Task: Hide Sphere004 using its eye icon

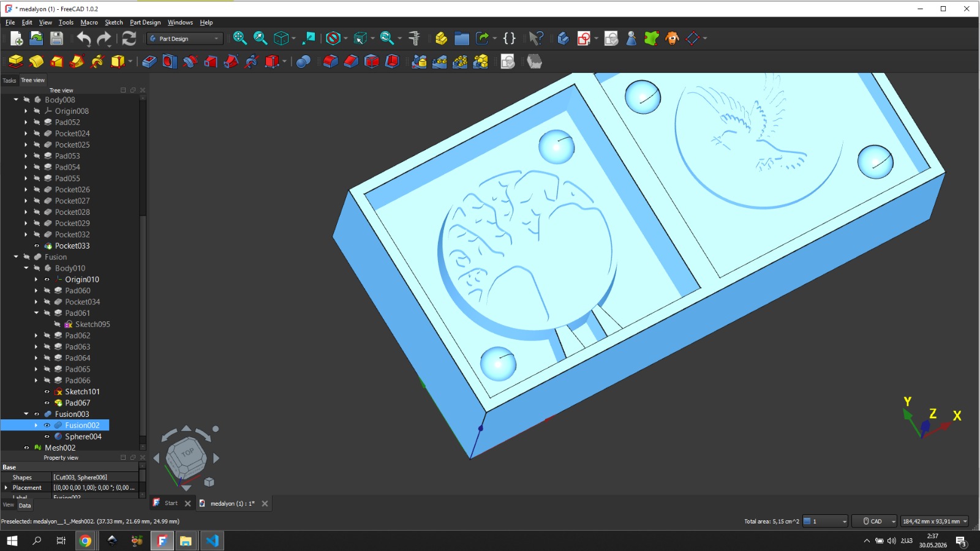Action: click(47, 437)
